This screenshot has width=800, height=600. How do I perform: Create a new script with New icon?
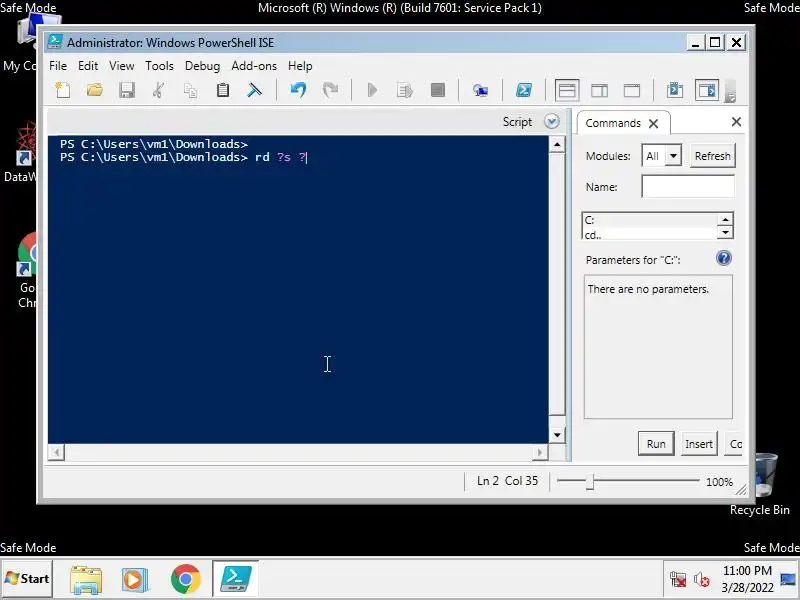(x=63, y=90)
